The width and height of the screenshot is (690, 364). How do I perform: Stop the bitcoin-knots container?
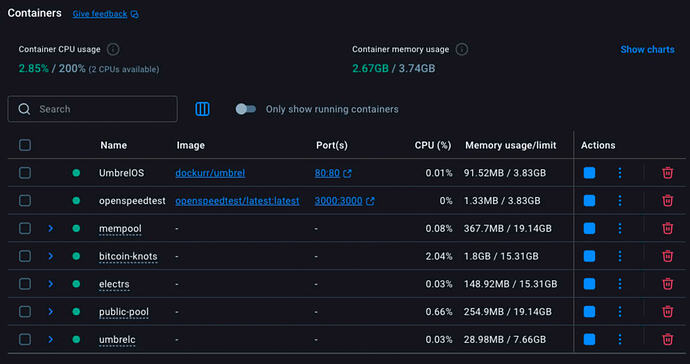coord(589,256)
